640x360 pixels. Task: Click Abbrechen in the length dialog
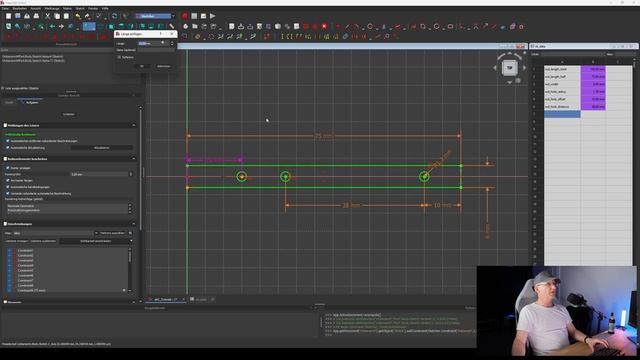click(x=164, y=66)
